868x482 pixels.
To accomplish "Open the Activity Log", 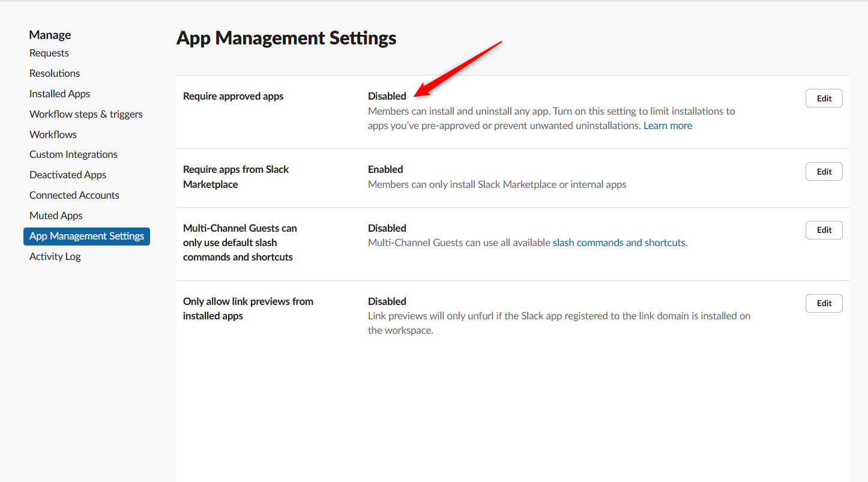I will point(55,256).
